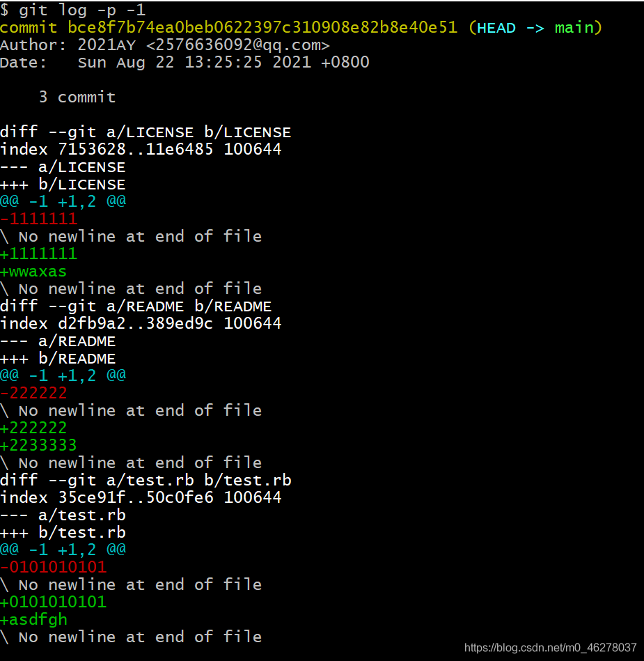Click the '+++ b/test.rb' line
644x661 pixels.
[x=63, y=532]
